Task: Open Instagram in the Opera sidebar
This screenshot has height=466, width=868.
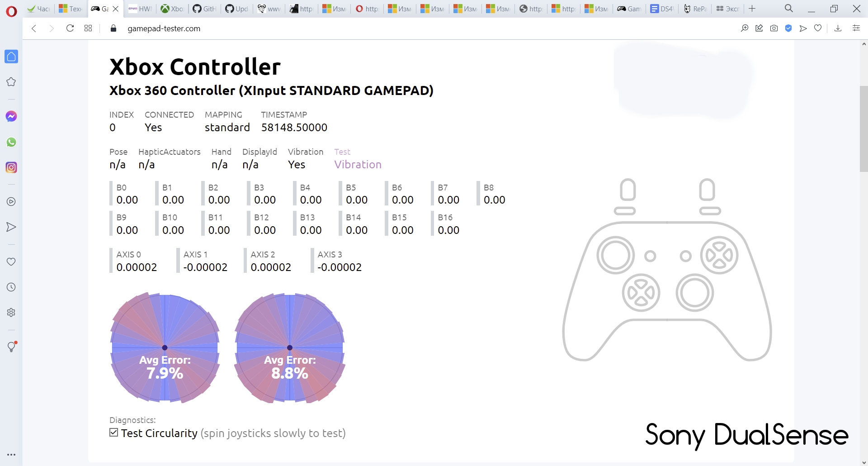Action: pos(11,167)
